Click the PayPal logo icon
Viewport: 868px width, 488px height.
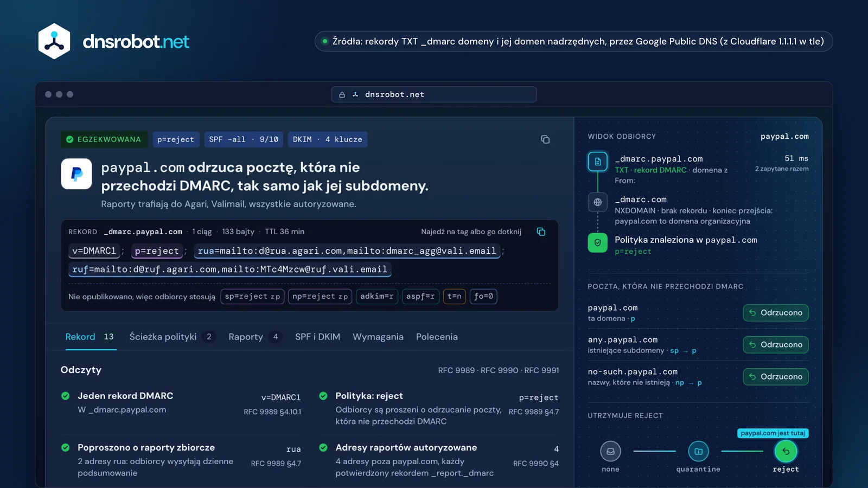(x=76, y=174)
